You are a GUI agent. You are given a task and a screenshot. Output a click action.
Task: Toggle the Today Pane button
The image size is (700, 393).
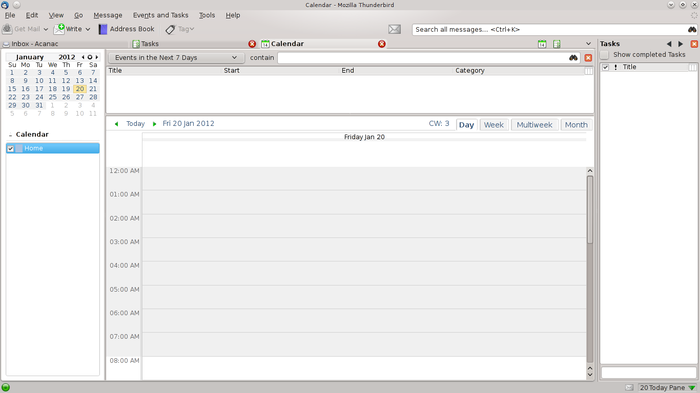click(x=668, y=388)
